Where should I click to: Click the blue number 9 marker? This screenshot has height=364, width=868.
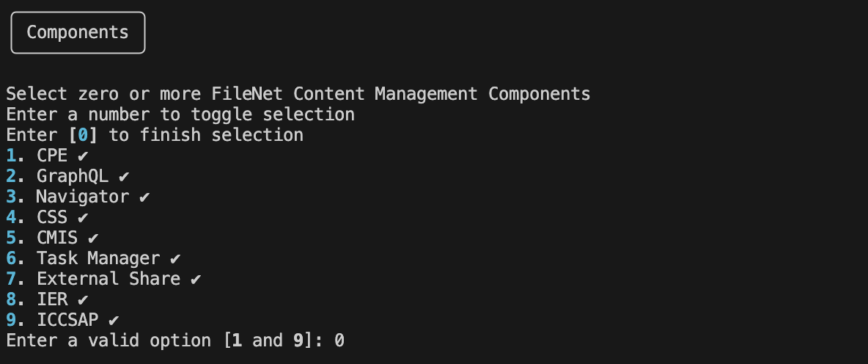(x=11, y=320)
